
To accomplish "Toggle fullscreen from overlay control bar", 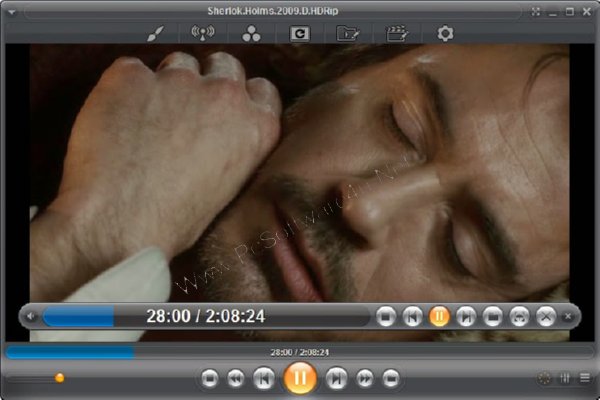I will point(519,317).
